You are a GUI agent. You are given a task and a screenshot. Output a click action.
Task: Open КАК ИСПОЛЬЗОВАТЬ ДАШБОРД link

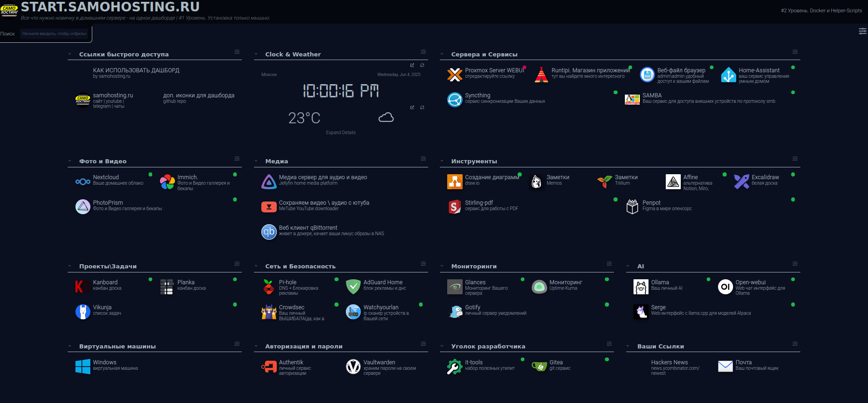[x=136, y=71]
